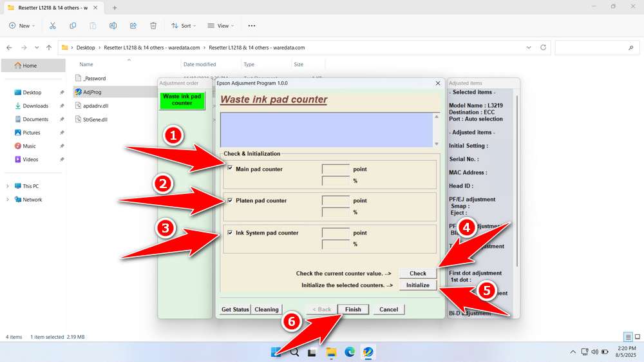This screenshot has height=362, width=644.
Task: Switch to details view icon in status bar
Action: click(x=628, y=337)
